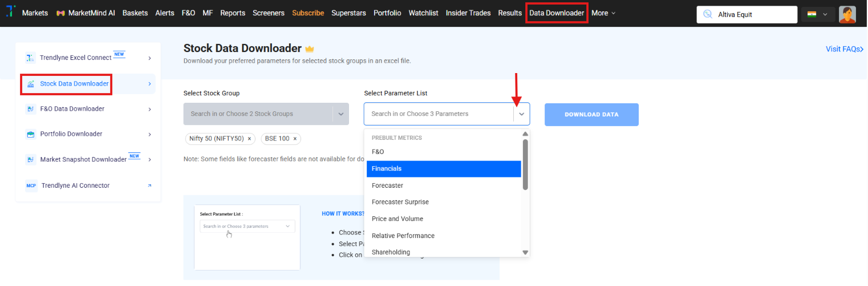This screenshot has height=286, width=868.
Task: Click the Download Data button
Action: [x=591, y=114]
